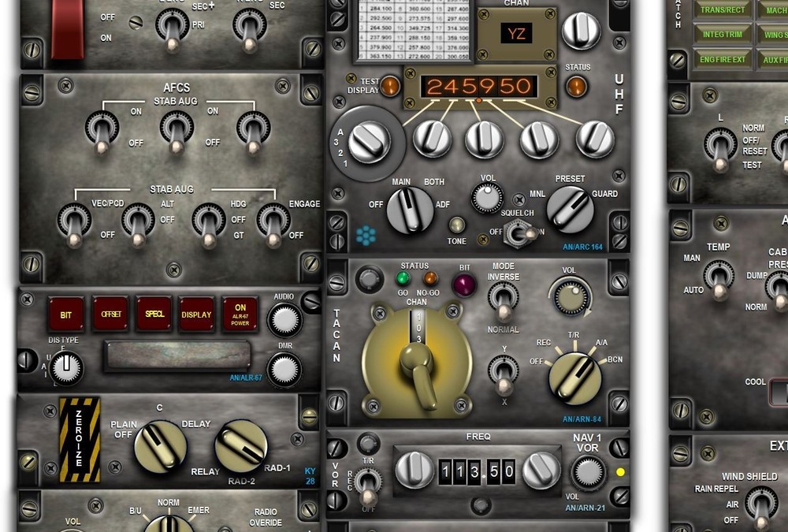This screenshot has width=788, height=532.
Task: Flip the WIND SHIELD RAIN REPEL AIR/OFF switch
Action: coord(761,507)
